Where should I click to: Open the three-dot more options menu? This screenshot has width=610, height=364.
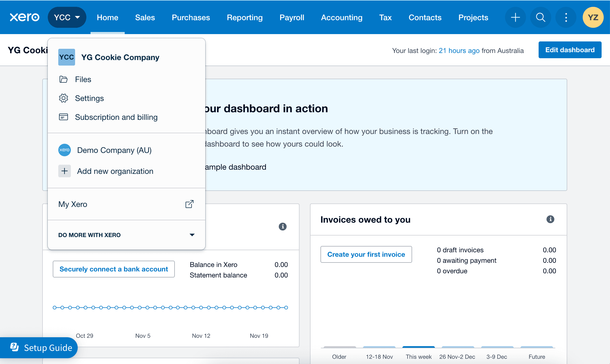tap(566, 17)
